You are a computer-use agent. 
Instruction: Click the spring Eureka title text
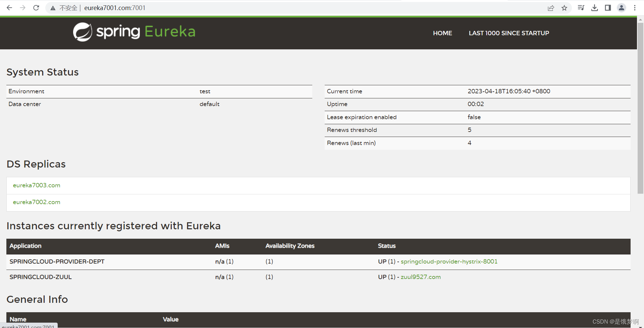click(x=146, y=32)
